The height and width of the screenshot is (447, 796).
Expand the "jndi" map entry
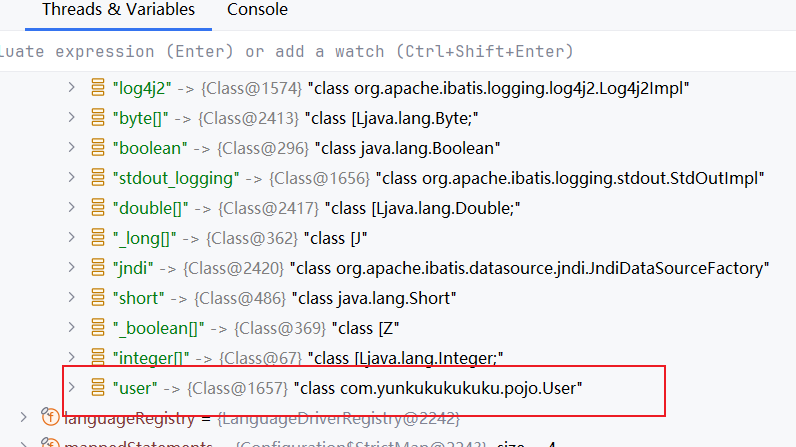(x=72, y=267)
